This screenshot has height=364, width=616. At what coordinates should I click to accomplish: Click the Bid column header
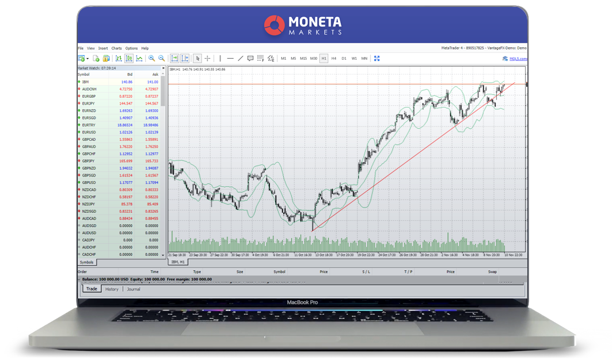(130, 75)
